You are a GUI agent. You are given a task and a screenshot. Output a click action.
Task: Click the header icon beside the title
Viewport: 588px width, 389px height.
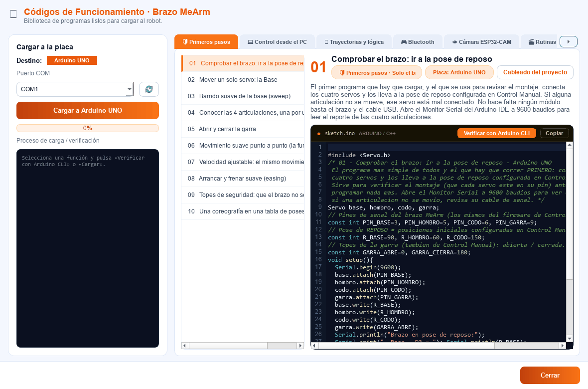coord(13,14)
